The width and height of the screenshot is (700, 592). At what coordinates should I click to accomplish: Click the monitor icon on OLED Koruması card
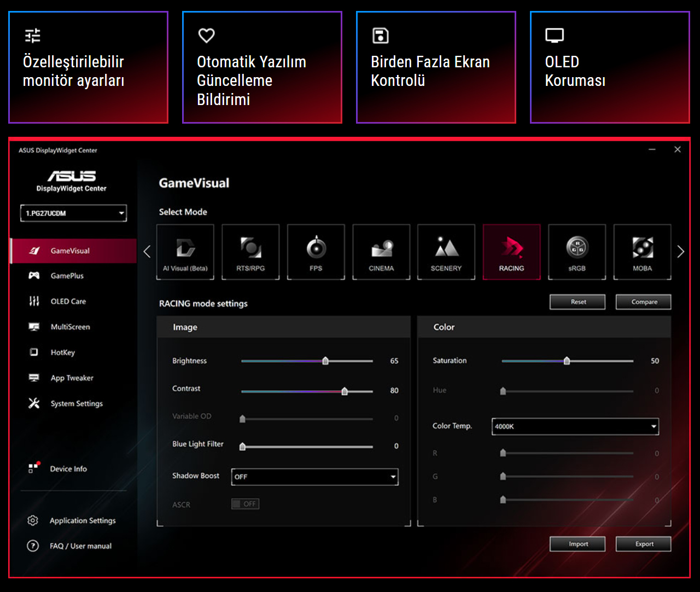(555, 36)
